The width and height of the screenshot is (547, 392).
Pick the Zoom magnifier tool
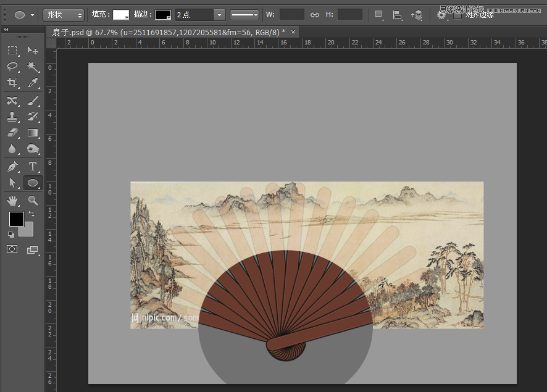click(x=33, y=200)
